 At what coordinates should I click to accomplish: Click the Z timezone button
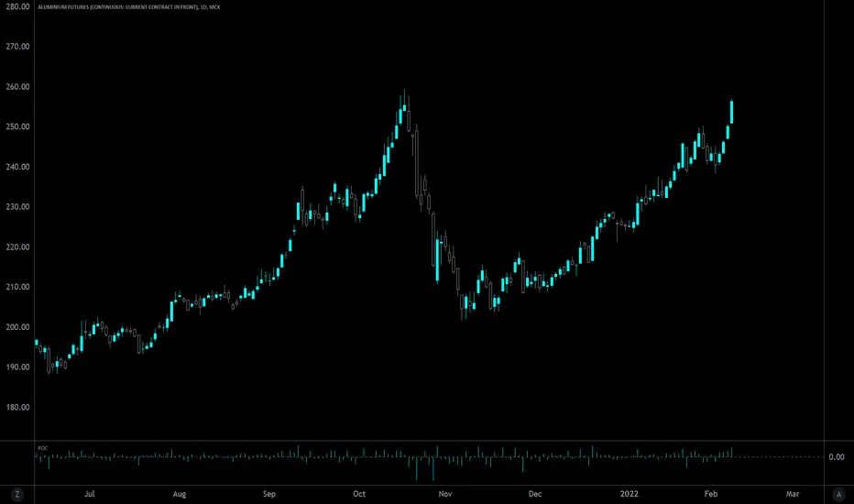[x=16, y=494]
